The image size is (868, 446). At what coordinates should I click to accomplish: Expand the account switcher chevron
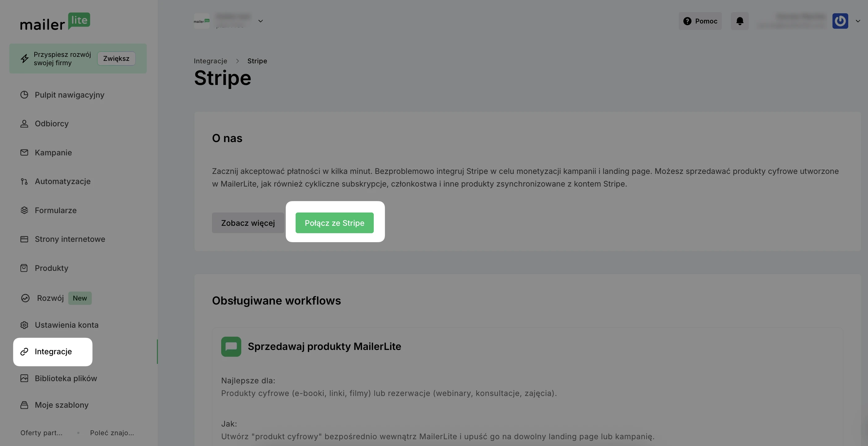pyautogui.click(x=260, y=21)
